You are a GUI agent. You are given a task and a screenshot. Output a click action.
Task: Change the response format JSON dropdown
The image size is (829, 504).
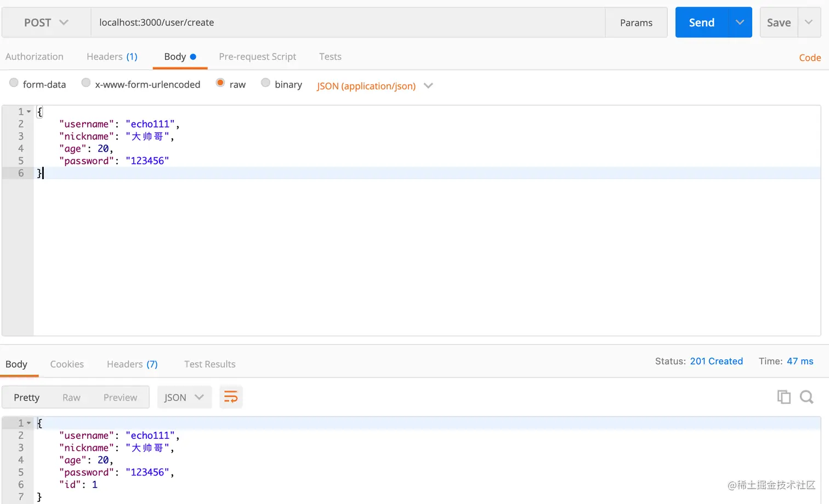pyautogui.click(x=184, y=397)
